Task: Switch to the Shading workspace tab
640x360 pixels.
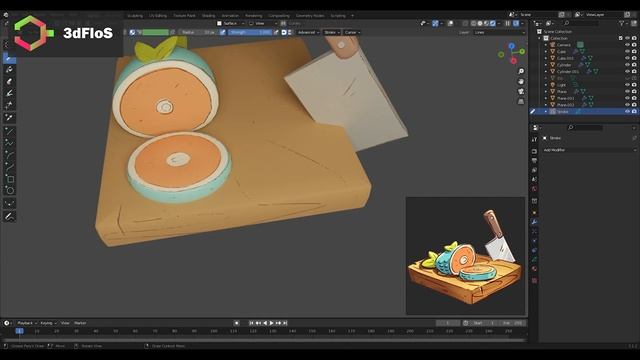Action: [x=209, y=16]
